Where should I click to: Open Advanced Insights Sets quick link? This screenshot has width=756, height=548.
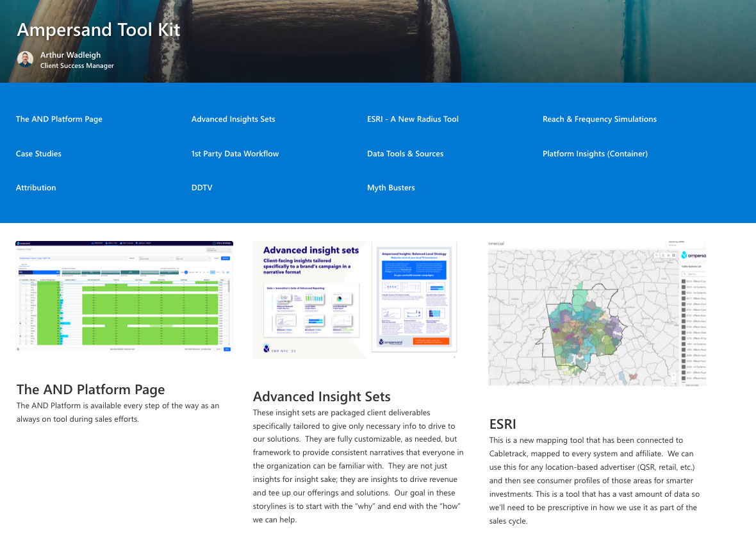(x=233, y=119)
